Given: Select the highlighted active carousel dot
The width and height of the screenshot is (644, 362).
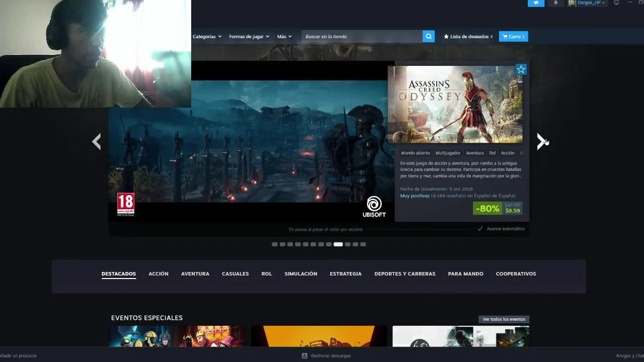Looking at the screenshot, I should point(338,244).
